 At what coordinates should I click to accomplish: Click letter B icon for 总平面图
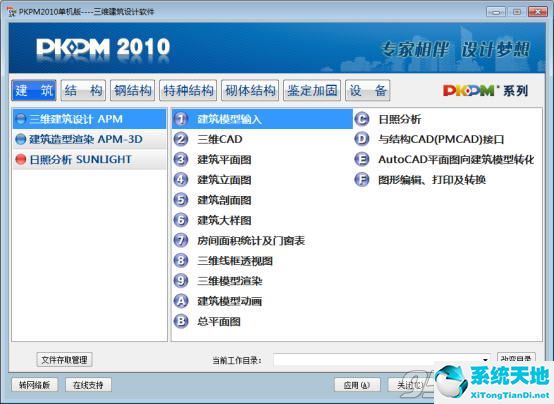[x=181, y=321]
